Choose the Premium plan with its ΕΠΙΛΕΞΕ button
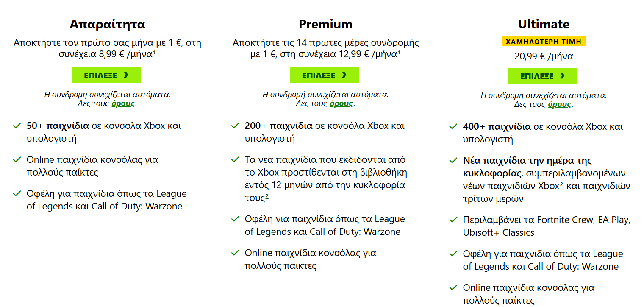644x307 pixels. tap(324, 75)
